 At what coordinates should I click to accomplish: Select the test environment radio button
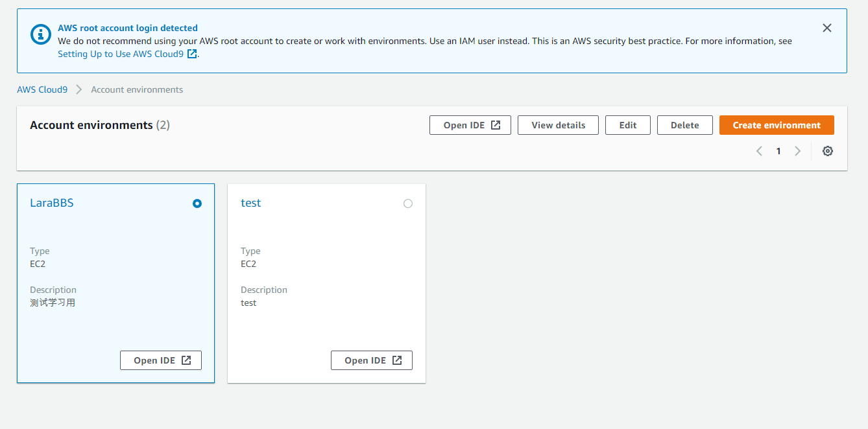(x=408, y=203)
